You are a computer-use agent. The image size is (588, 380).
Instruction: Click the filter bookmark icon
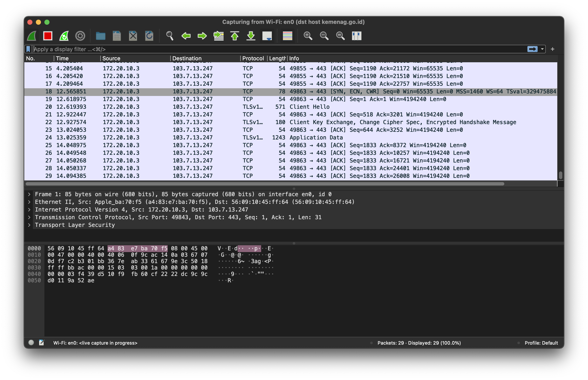click(28, 49)
